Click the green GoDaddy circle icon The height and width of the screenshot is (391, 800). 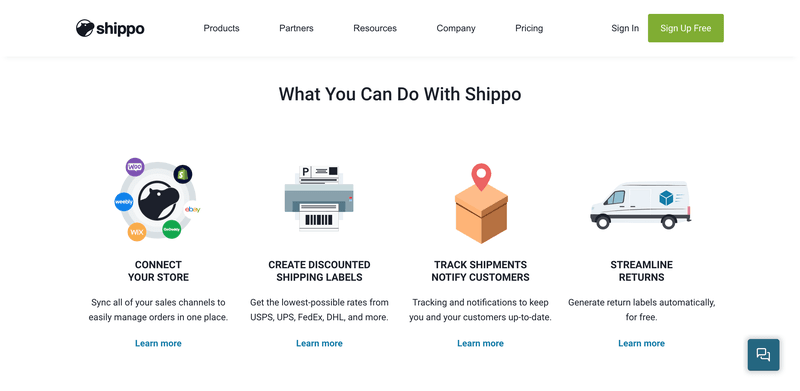171,230
